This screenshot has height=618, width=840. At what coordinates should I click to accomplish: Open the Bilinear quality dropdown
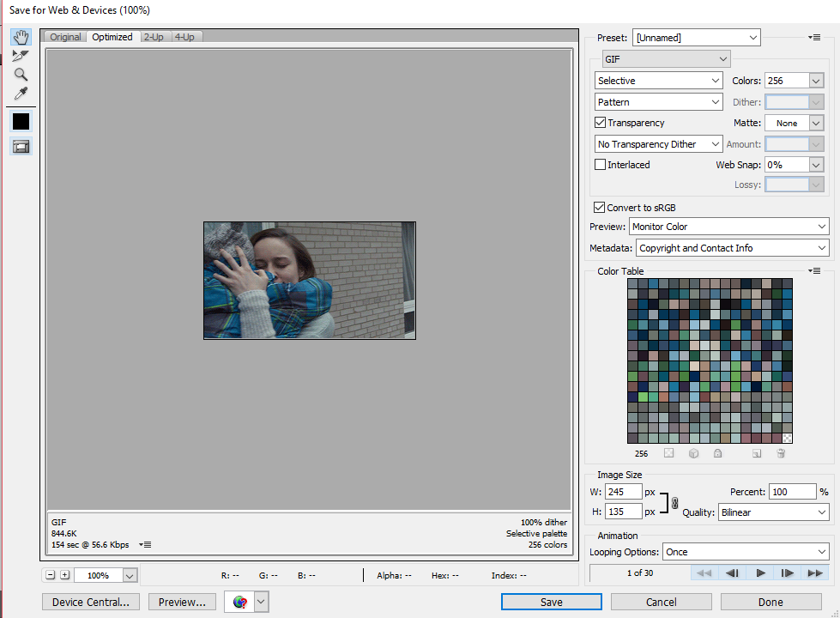coord(773,512)
